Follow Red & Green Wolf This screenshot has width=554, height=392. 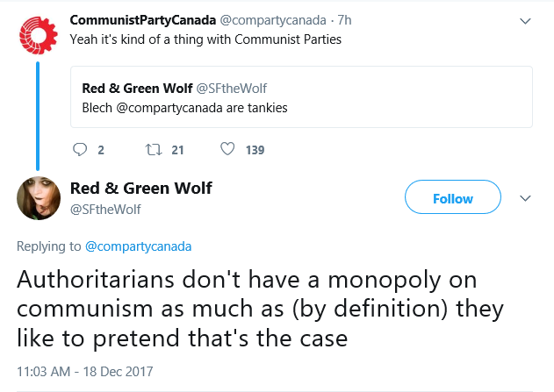453,197
